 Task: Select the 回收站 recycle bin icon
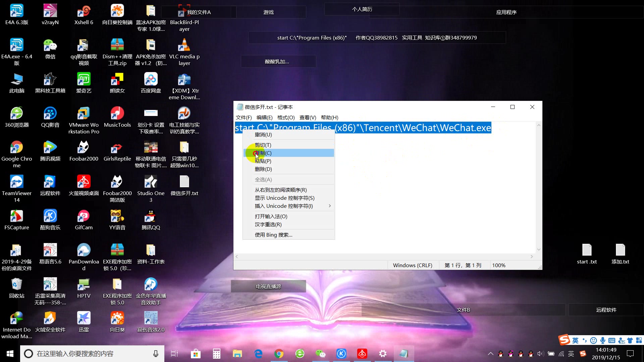16,288
